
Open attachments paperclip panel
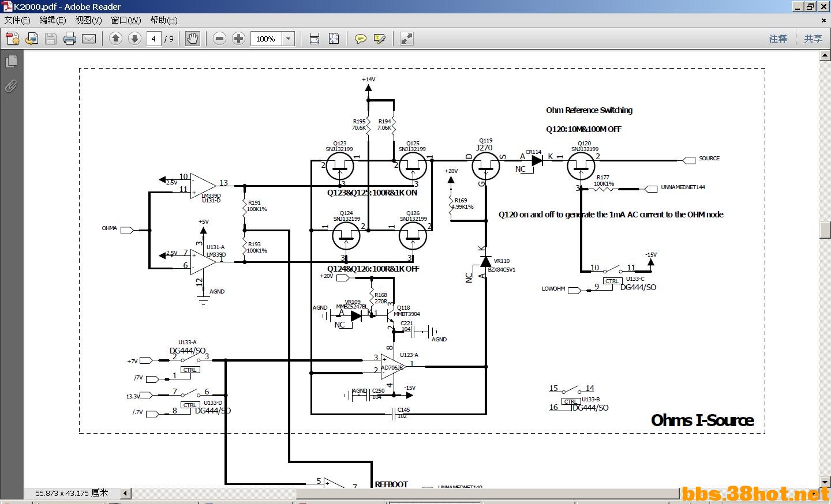[x=11, y=86]
